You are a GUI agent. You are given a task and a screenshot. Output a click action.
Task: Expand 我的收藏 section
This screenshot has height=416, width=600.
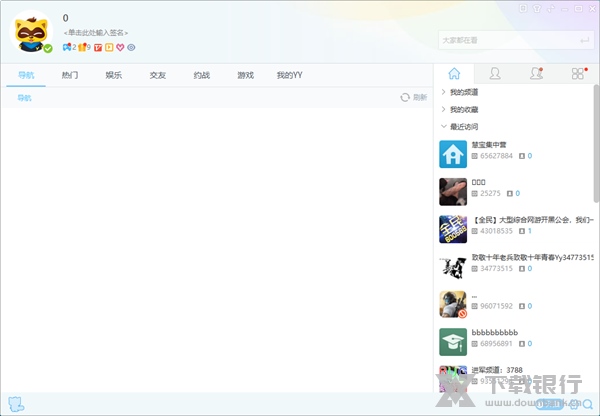click(x=462, y=109)
